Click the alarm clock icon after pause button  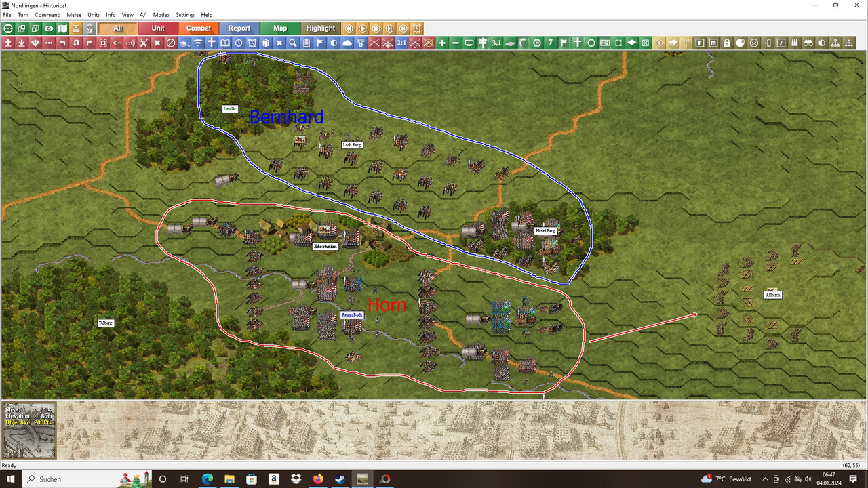click(416, 28)
